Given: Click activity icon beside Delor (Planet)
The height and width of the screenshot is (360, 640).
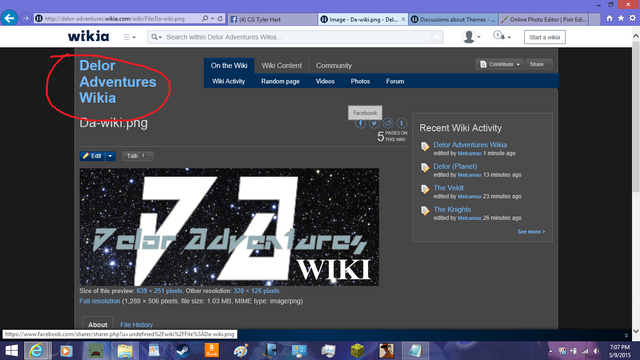Looking at the screenshot, I should click(x=425, y=168).
